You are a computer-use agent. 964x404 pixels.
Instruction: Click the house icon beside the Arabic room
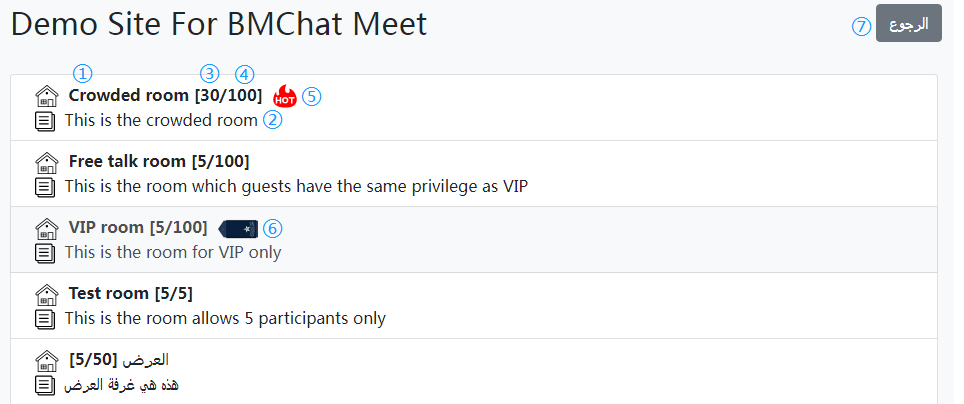[47, 360]
